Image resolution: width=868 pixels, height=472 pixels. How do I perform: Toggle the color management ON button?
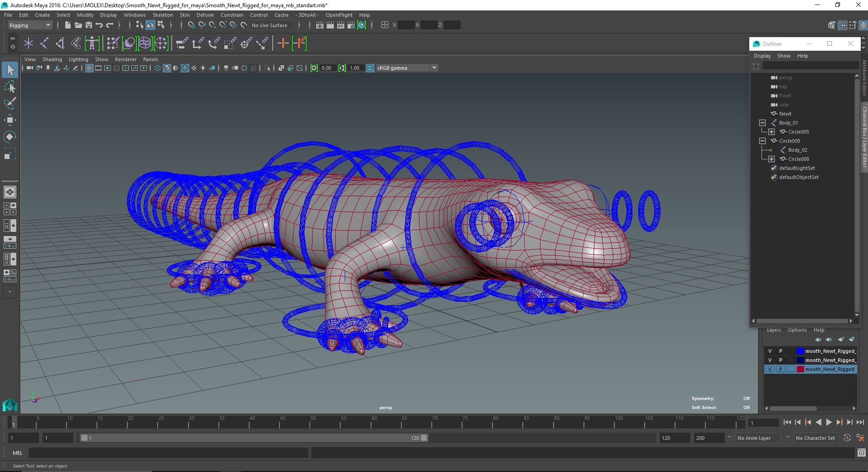(371, 68)
